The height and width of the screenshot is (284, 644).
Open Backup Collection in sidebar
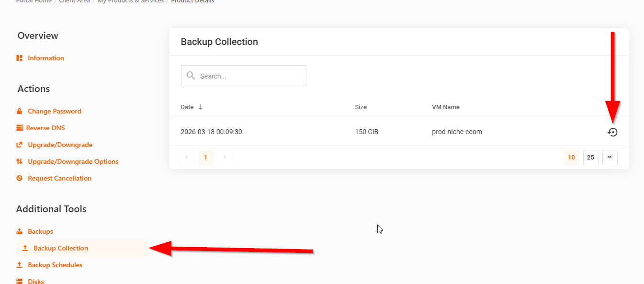click(61, 248)
